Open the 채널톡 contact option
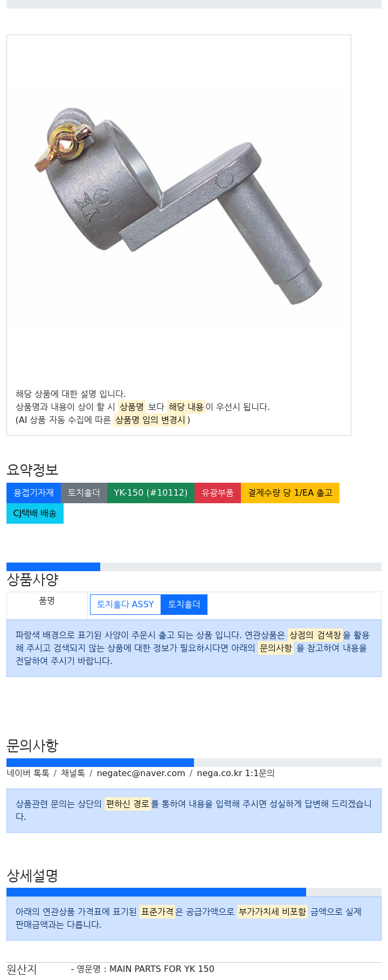This screenshot has width=388, height=980. [x=73, y=773]
